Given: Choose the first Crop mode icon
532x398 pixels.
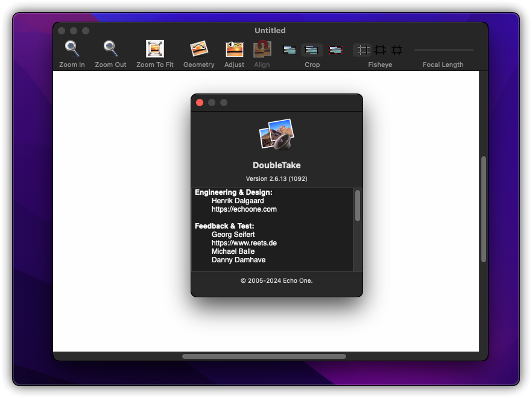Looking at the screenshot, I should (x=290, y=50).
